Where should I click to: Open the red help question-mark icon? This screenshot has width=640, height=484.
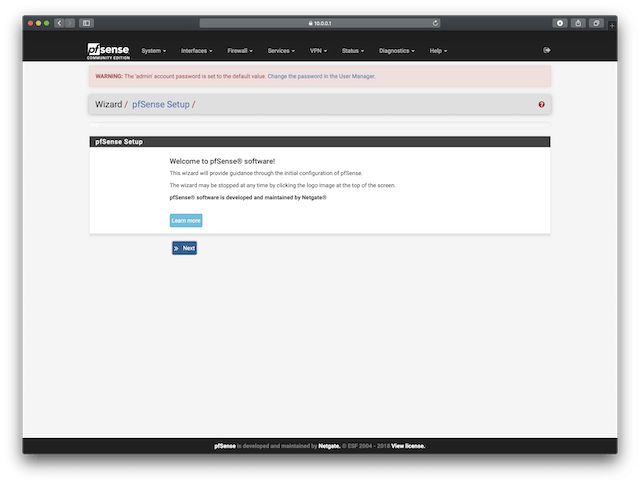pos(541,104)
